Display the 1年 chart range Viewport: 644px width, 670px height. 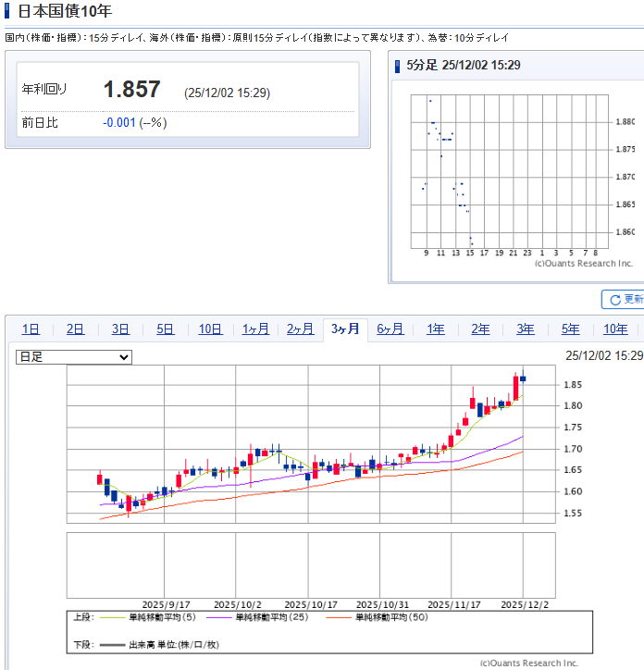(x=435, y=329)
